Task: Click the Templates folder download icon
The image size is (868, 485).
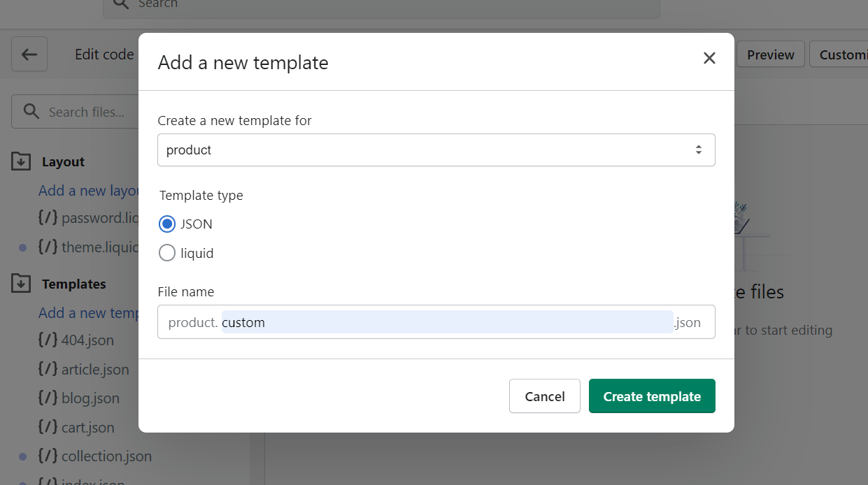Action: (21, 284)
